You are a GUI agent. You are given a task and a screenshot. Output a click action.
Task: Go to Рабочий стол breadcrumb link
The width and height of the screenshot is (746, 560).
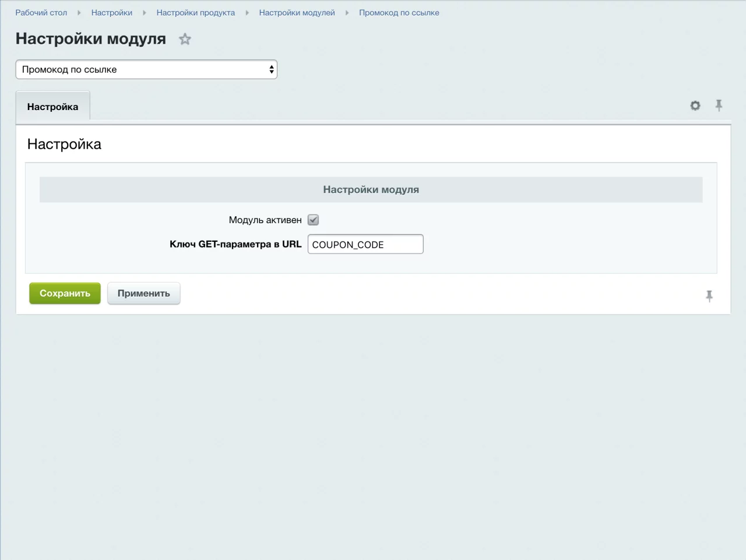click(41, 13)
